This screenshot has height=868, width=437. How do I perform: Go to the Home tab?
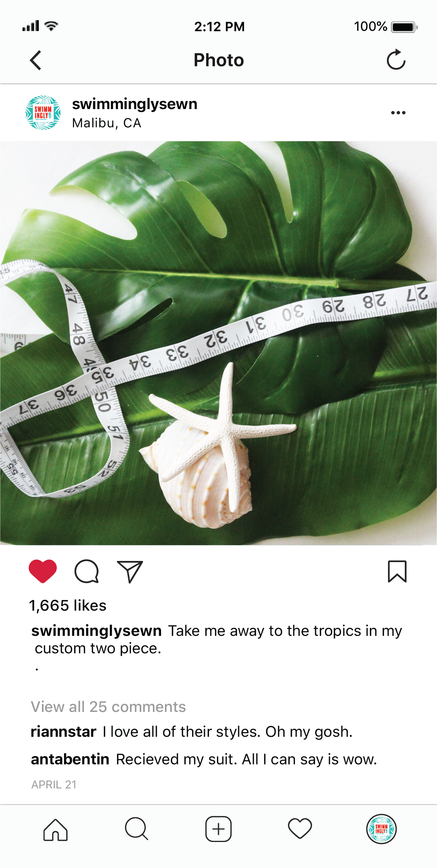55,830
